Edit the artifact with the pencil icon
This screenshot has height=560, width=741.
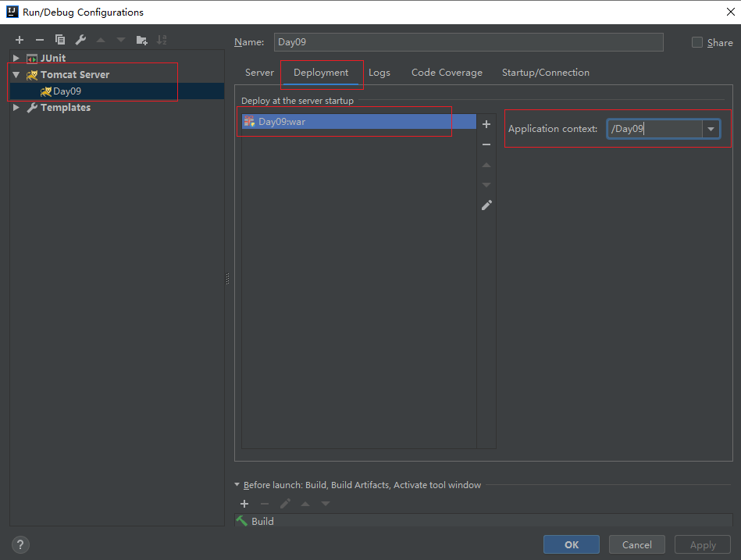[486, 205]
